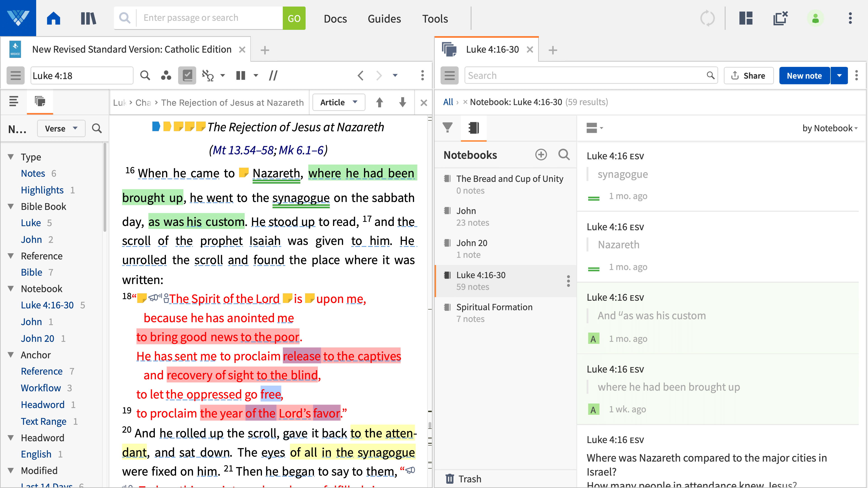Collapse the Type facet section
Image resolution: width=868 pixels, height=488 pixels.
(11, 157)
